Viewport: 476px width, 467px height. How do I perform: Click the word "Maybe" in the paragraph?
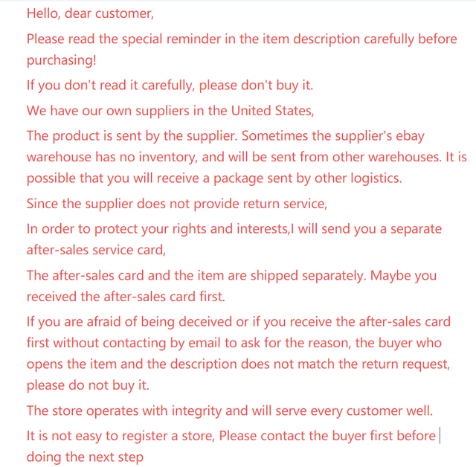[x=392, y=275]
